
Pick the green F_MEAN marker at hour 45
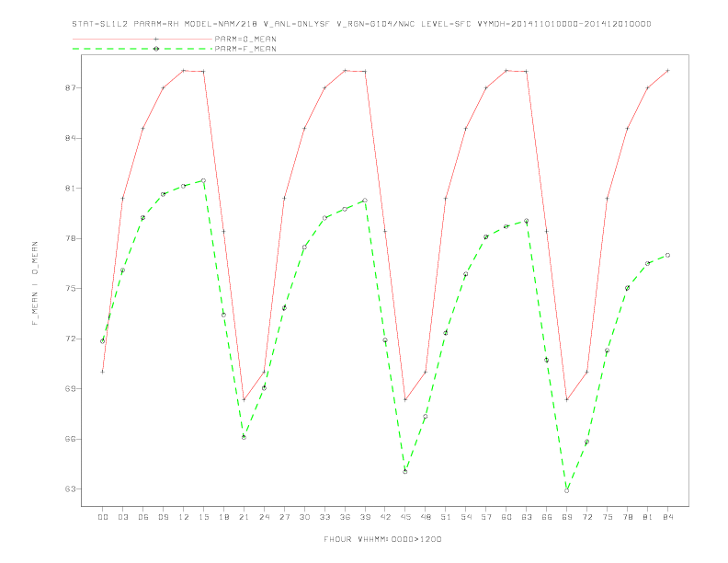tap(405, 472)
